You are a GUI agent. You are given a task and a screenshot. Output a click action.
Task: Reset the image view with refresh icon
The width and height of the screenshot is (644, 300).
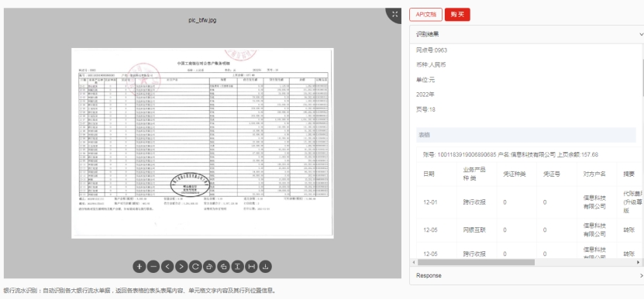tap(195, 267)
